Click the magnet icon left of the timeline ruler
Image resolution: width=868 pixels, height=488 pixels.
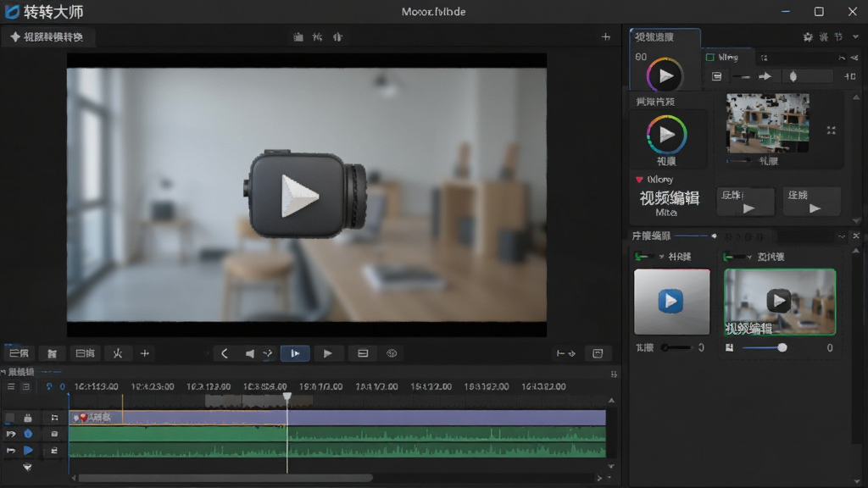[x=48, y=386]
